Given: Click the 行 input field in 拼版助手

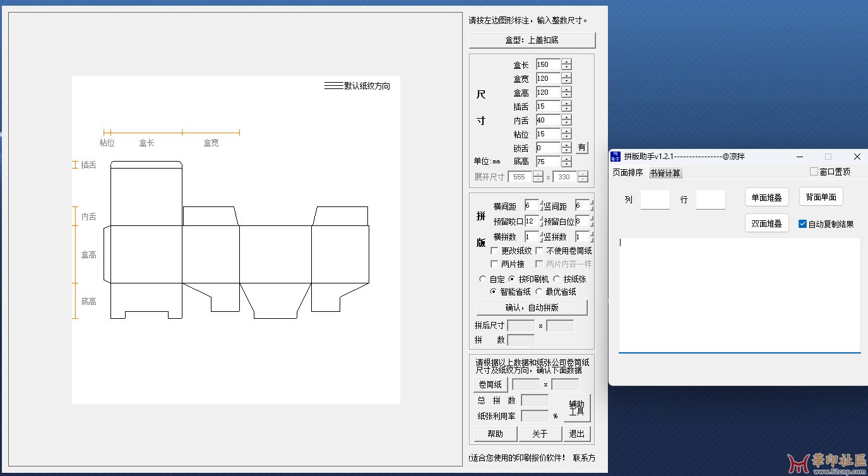Looking at the screenshot, I should click(710, 199).
